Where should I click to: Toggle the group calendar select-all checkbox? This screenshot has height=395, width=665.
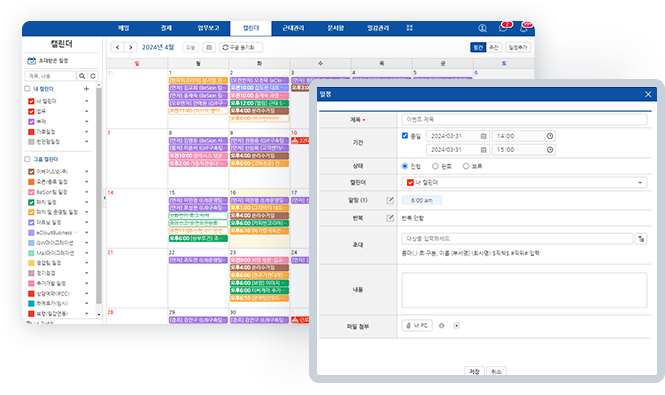[x=27, y=159]
